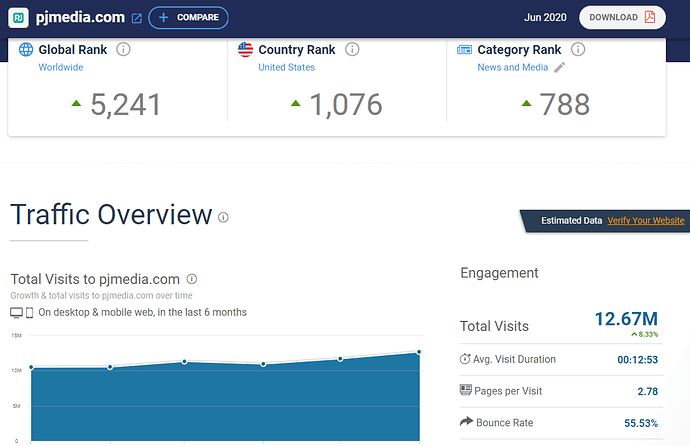Click the third data point on visits chart
Image resolution: width=690 pixels, height=446 pixels.
pos(184,362)
